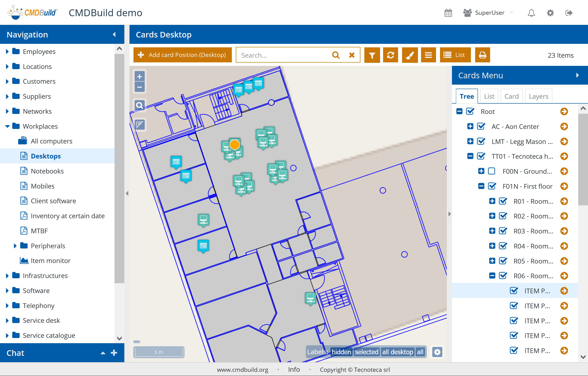The image size is (588, 376).
Task: Open the map settings gear near Labels
Action: coord(437,352)
